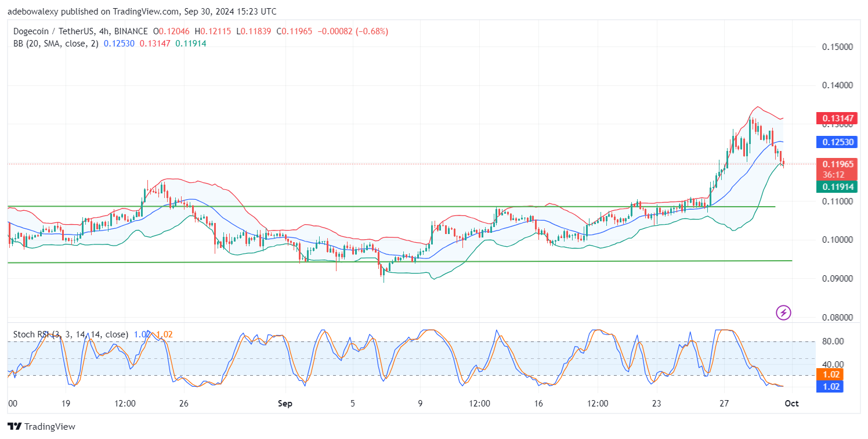Click the TradingView logo at bottom left

(41, 427)
